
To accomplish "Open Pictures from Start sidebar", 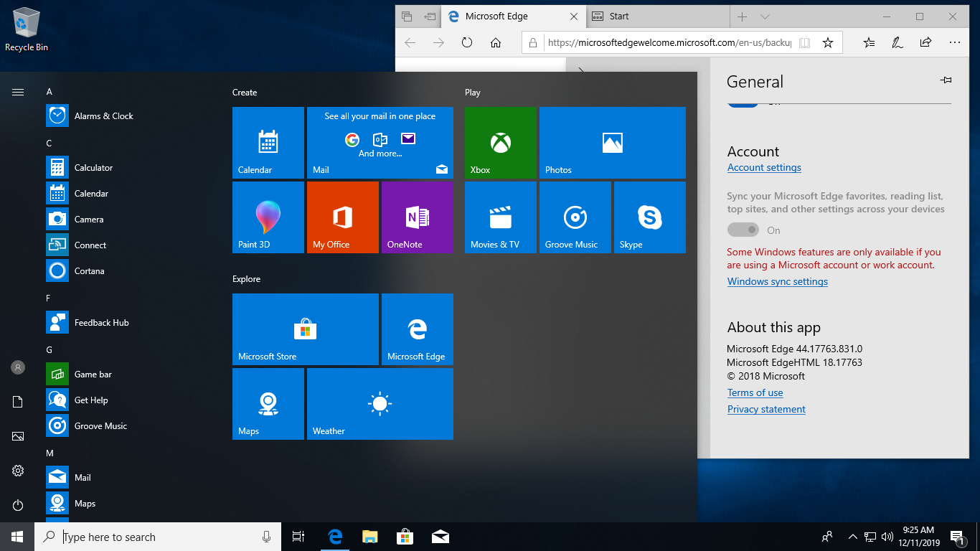I will 18,436.
